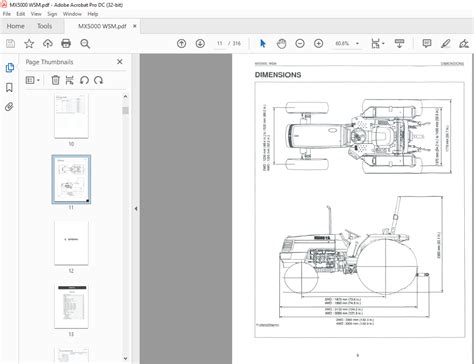Add a sticky note comment

point(427,43)
